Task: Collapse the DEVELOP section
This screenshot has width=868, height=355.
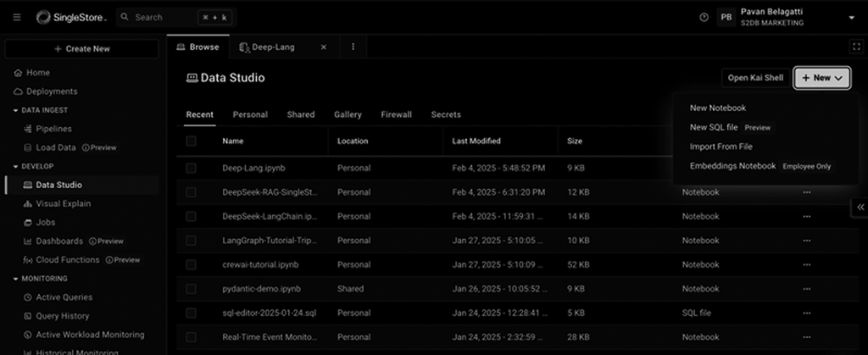Action: (x=34, y=166)
